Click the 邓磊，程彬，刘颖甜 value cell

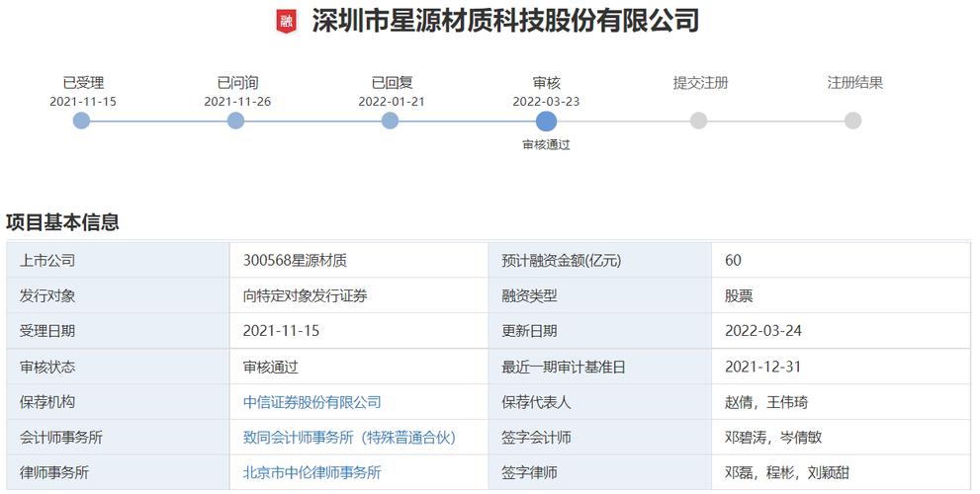tap(841, 473)
